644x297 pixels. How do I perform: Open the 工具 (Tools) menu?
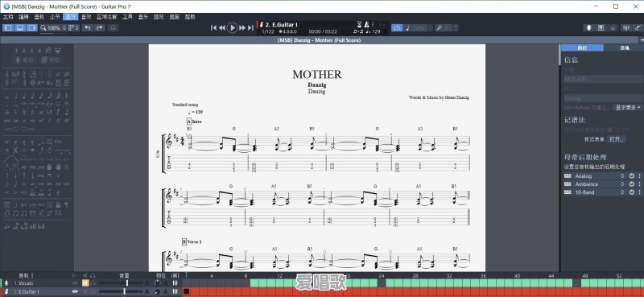[x=128, y=17]
